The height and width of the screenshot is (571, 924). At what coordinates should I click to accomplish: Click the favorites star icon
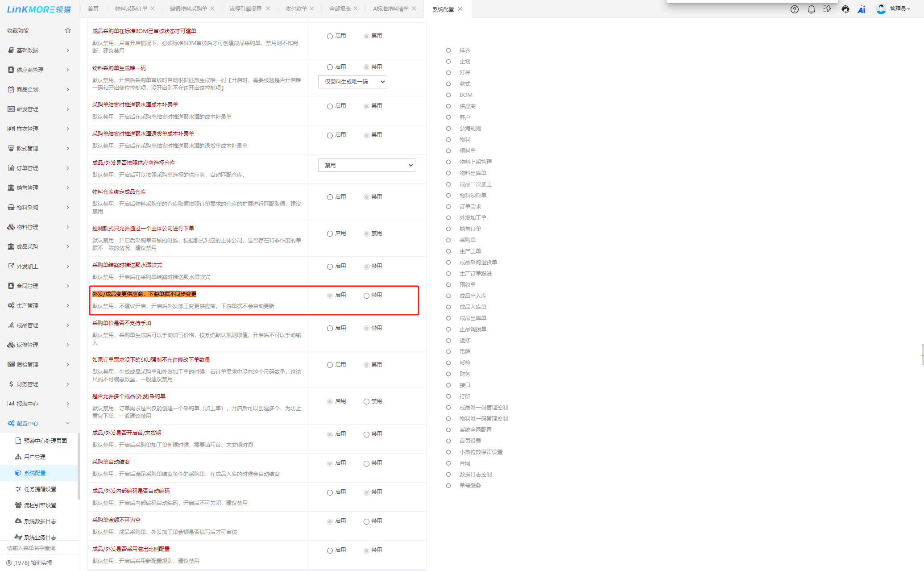tap(68, 30)
